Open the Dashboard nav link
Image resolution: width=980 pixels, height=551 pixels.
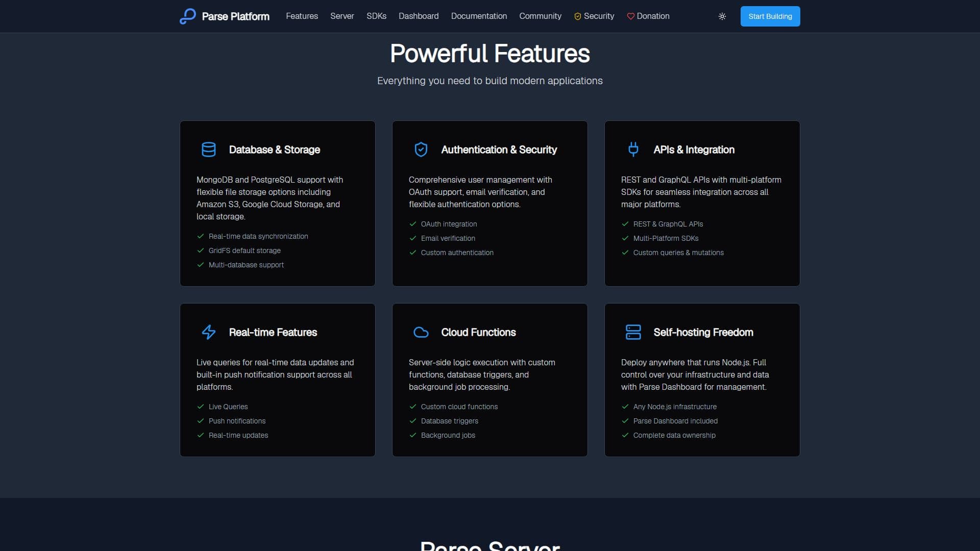(419, 16)
